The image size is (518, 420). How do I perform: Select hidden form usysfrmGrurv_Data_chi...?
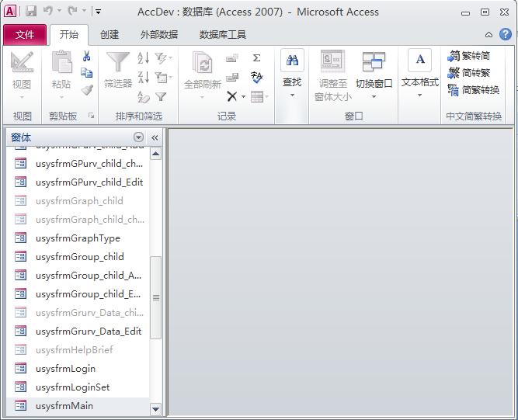point(78,312)
